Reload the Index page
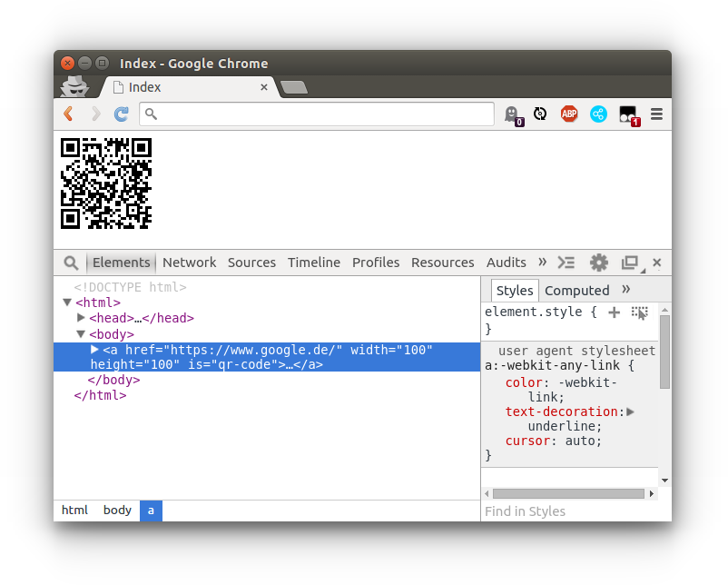This screenshot has height=585, width=728. coord(122,114)
